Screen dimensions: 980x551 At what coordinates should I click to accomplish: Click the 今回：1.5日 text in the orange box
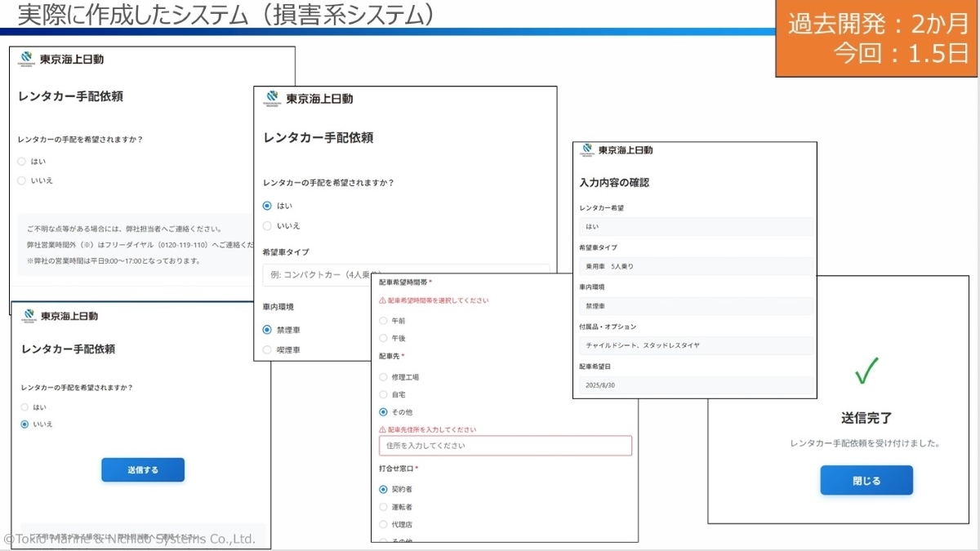click(x=902, y=54)
